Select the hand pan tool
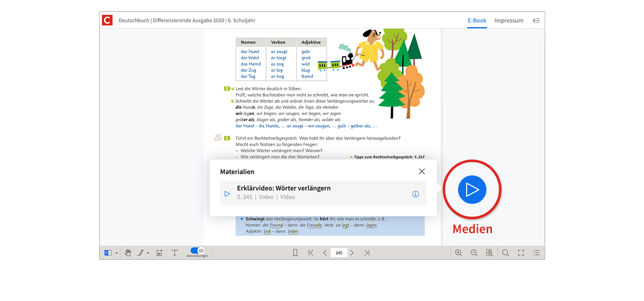This screenshot has height=301, width=644. pos(128,253)
